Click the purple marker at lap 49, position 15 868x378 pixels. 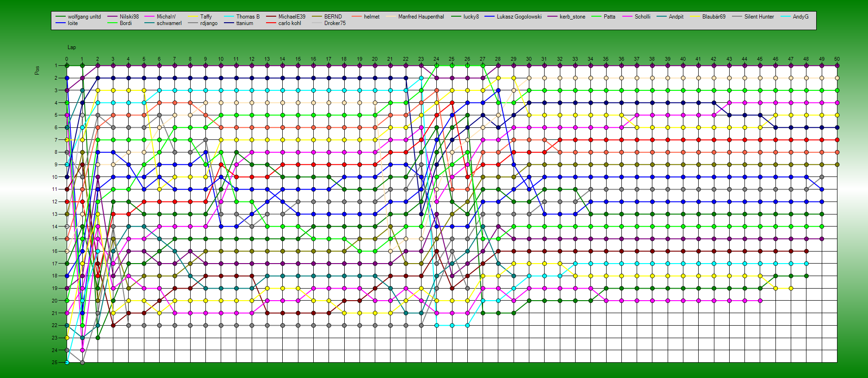[x=822, y=239]
